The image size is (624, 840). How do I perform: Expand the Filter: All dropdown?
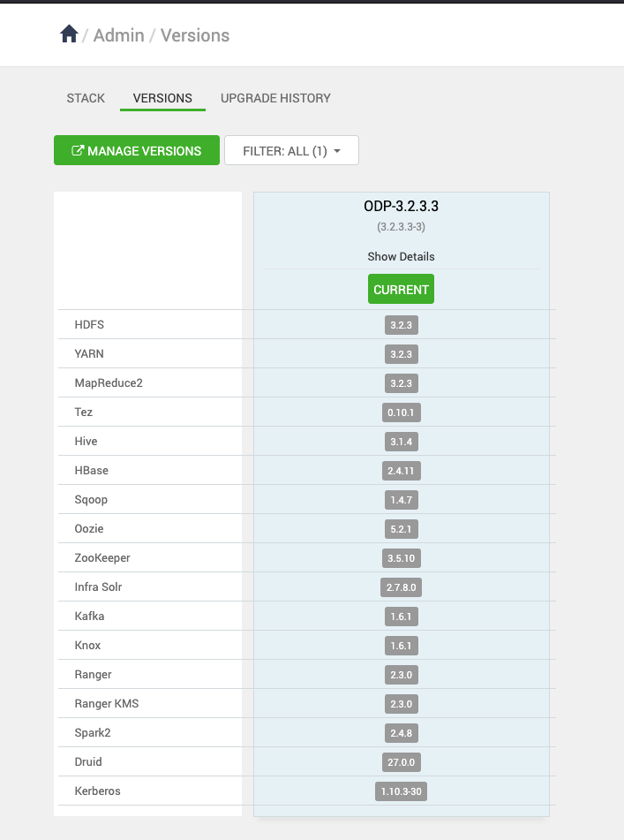[x=291, y=150]
